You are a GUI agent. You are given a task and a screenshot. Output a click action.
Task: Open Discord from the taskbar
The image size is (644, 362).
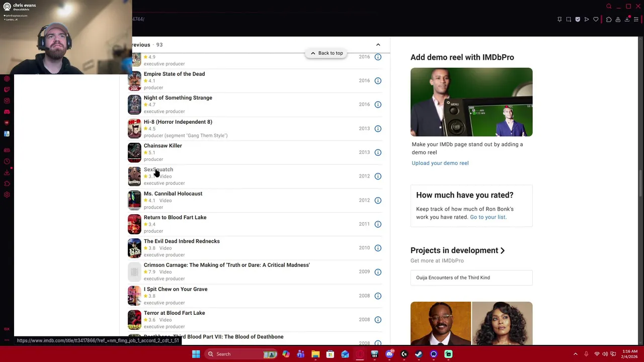point(389,354)
